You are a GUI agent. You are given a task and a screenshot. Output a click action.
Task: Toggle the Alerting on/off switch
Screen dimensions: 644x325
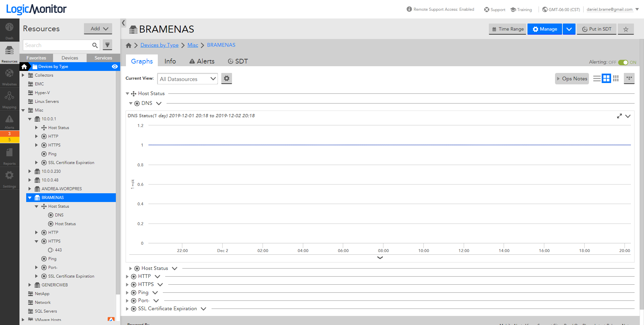(x=623, y=62)
